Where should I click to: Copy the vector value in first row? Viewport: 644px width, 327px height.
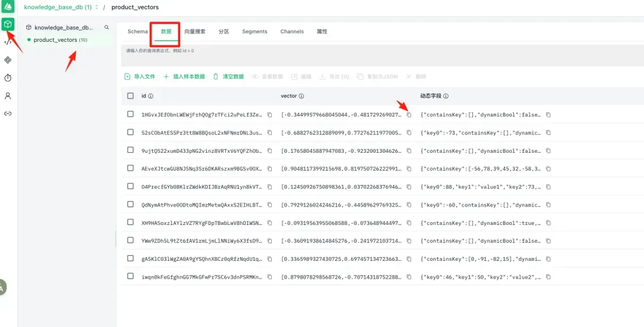pos(409,115)
